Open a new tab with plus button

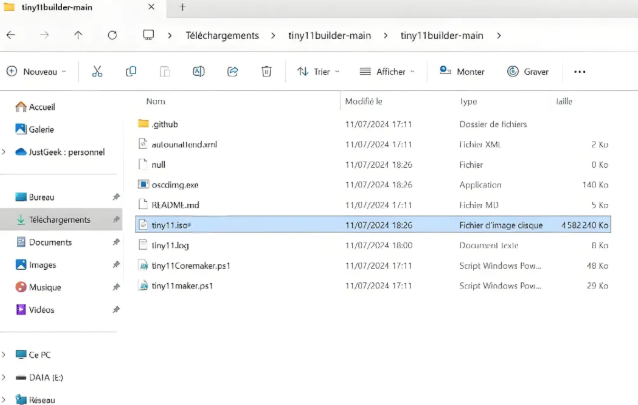pos(182,7)
